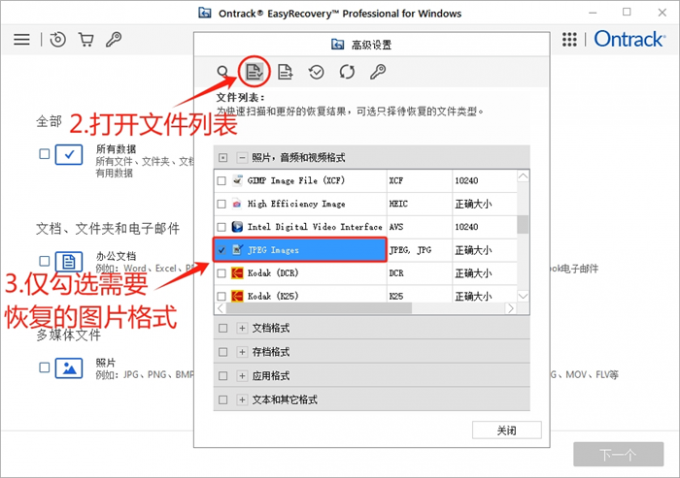Screen dimensions: 680x478
Task: Click the update refresh icon in dialog
Action: [347, 72]
